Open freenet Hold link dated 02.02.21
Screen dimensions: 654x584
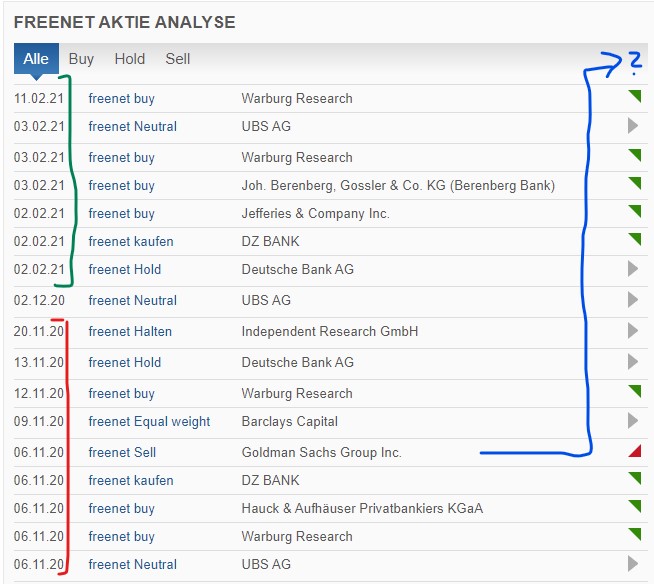[x=125, y=269]
